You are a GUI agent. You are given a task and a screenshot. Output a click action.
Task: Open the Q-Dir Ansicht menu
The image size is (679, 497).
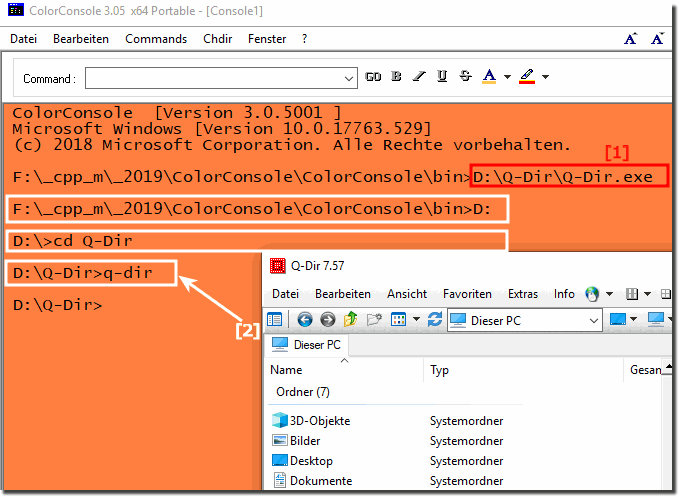(x=407, y=294)
